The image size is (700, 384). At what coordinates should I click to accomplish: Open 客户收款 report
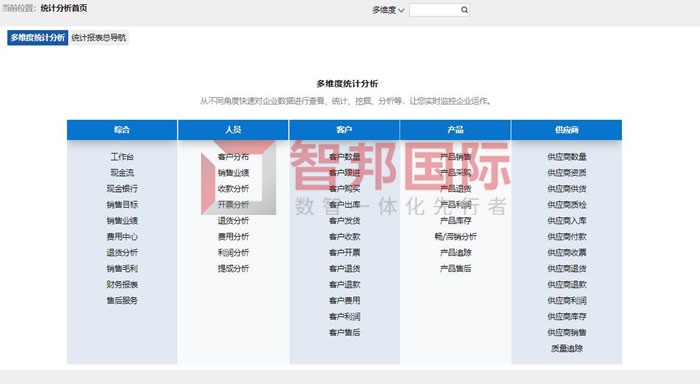[344, 237]
